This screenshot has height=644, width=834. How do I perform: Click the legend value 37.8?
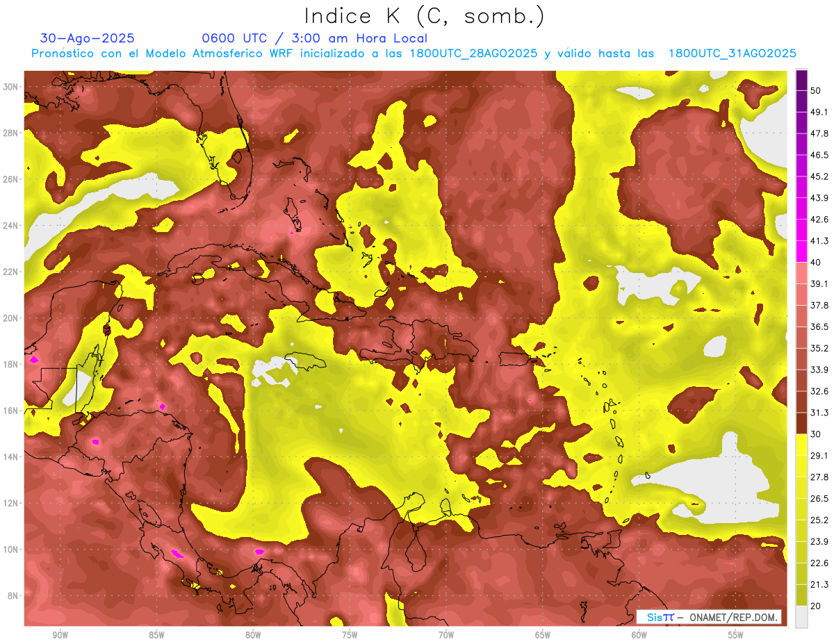[x=819, y=305]
